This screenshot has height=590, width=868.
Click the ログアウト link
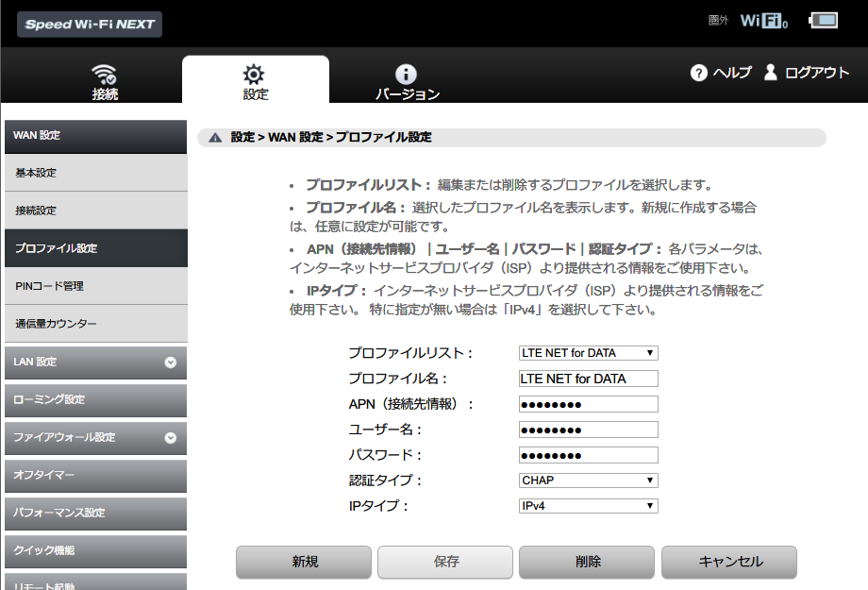tap(816, 73)
